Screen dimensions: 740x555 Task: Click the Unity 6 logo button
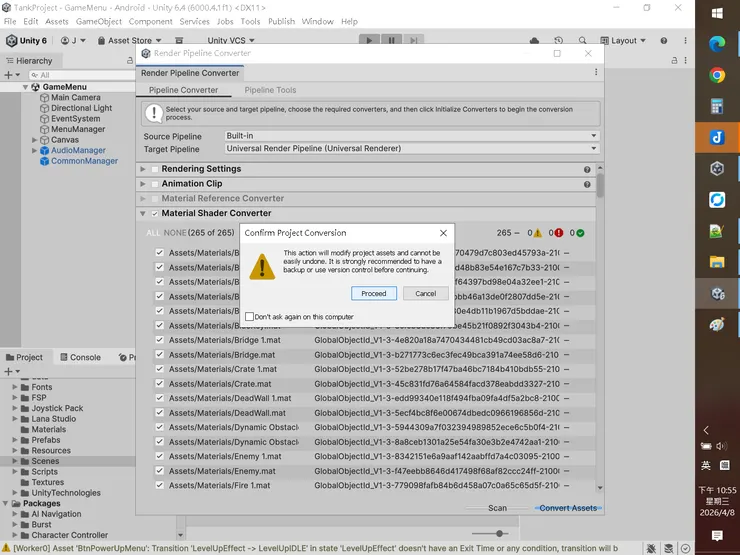pyautogui.click(x=26, y=41)
